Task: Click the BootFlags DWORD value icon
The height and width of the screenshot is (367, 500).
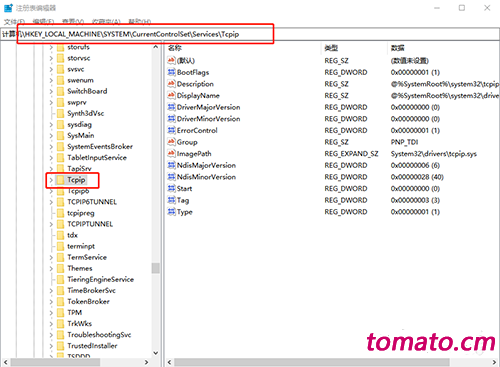Action: coord(171,72)
